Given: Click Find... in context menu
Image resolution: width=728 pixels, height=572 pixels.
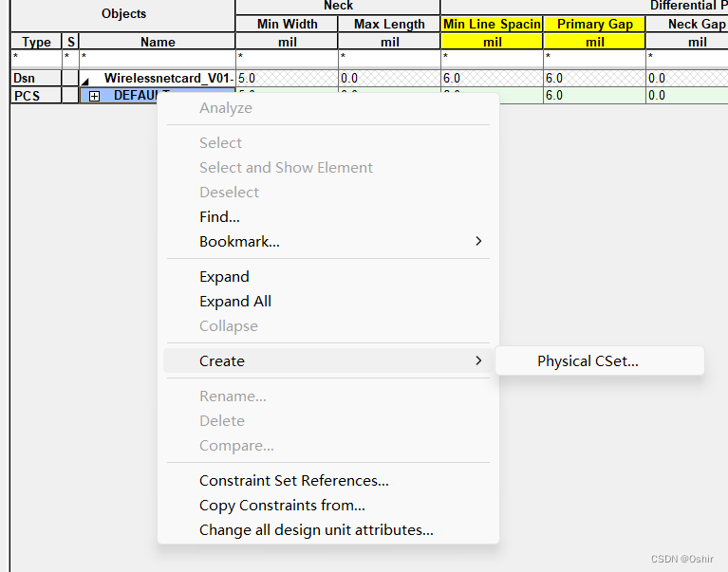Looking at the screenshot, I should (219, 217).
